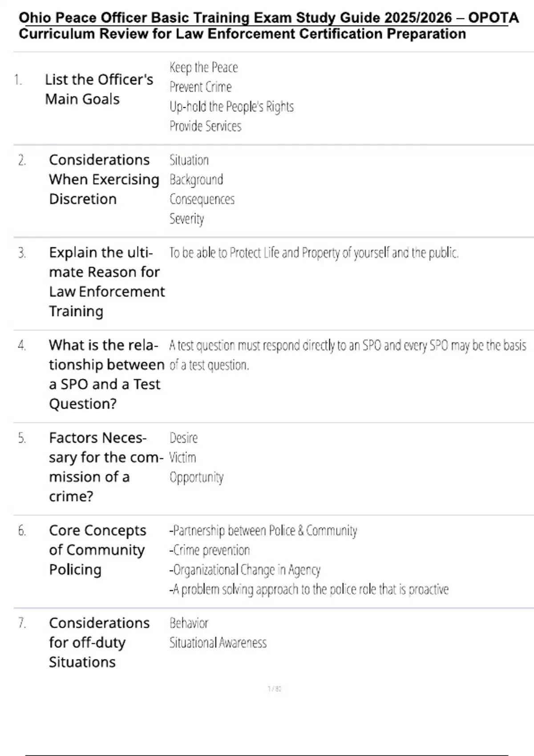534x756 pixels.
Task: Select "Considerations When Exercising Discretion" term
Action: [104, 179]
